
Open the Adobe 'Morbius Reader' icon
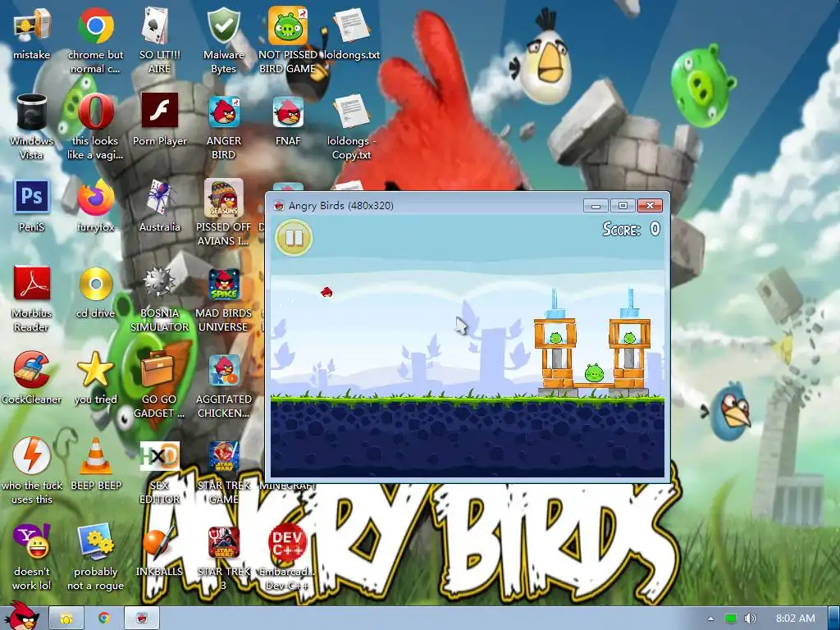[x=32, y=284]
